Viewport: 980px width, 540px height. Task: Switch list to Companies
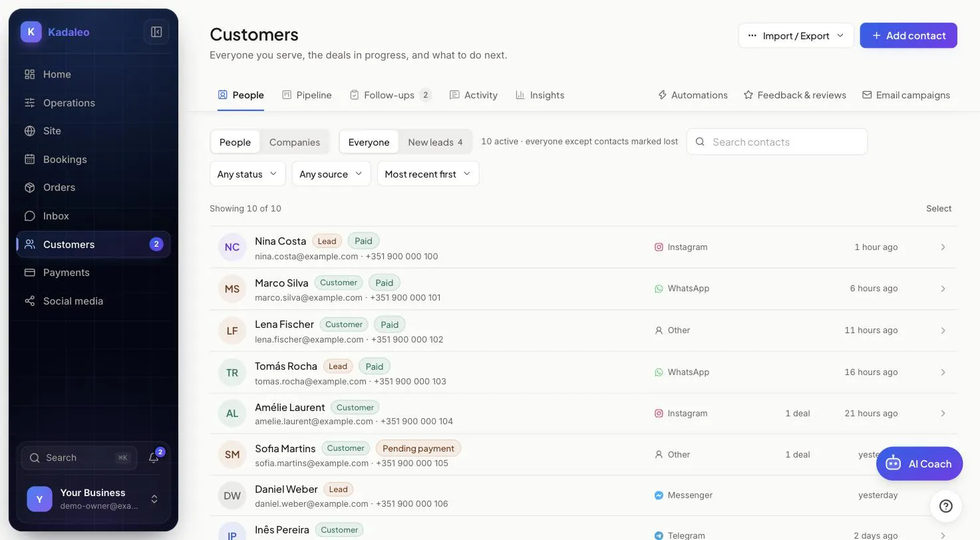click(295, 142)
